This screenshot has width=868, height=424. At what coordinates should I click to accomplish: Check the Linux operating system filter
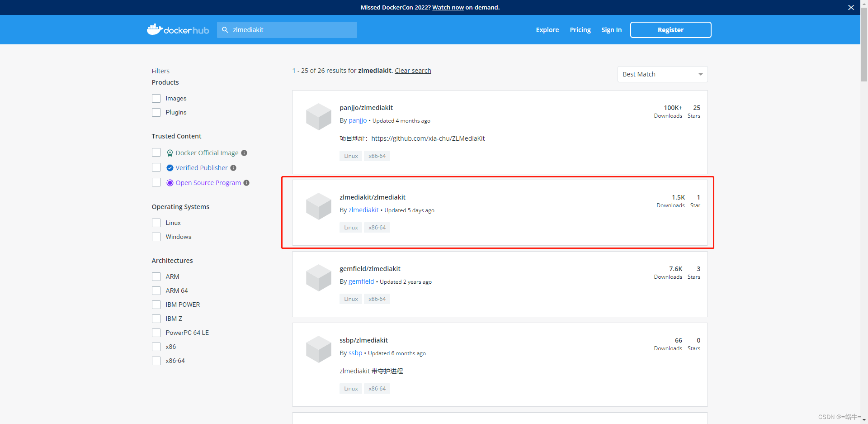click(x=156, y=223)
